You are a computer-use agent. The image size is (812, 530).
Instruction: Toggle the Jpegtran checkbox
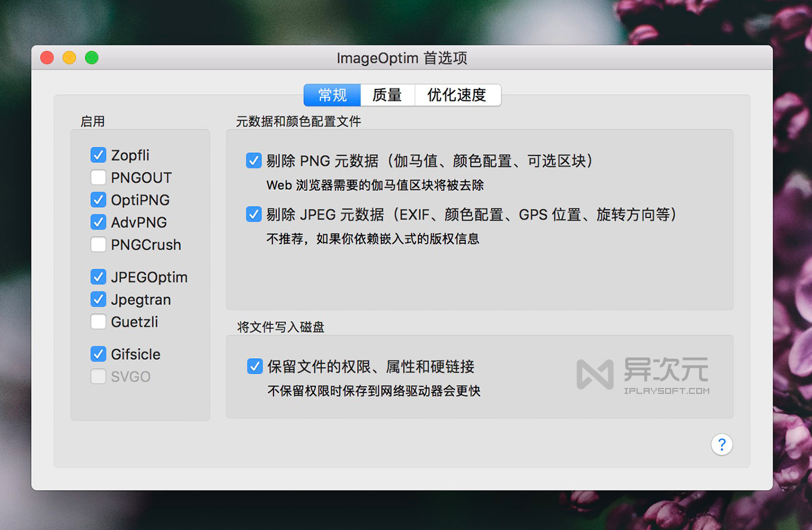[99, 299]
